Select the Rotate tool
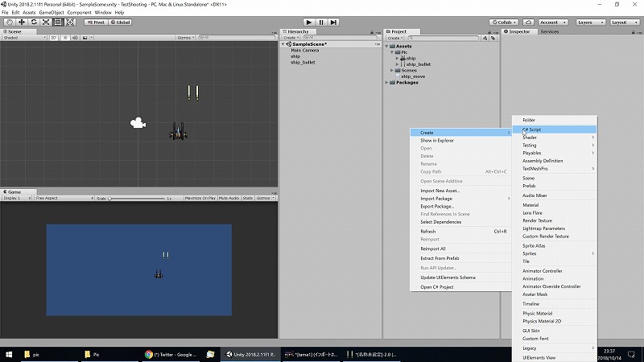 [34, 23]
